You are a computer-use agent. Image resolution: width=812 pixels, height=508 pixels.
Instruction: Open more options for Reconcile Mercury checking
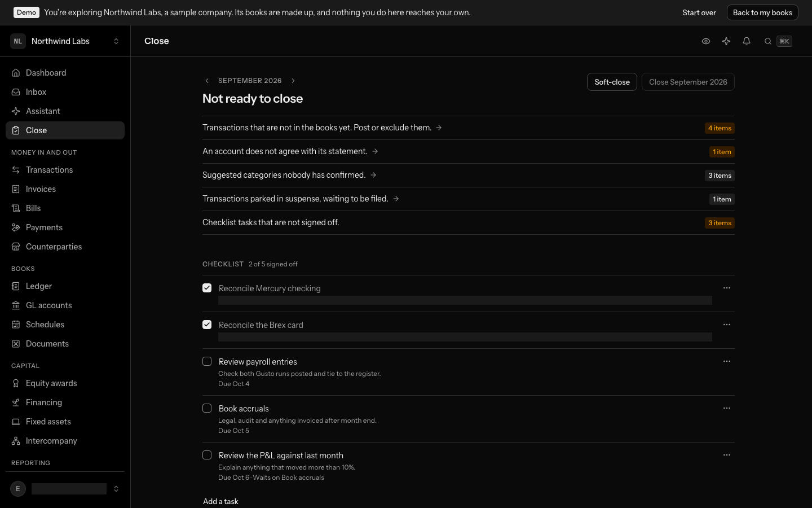pos(727,288)
